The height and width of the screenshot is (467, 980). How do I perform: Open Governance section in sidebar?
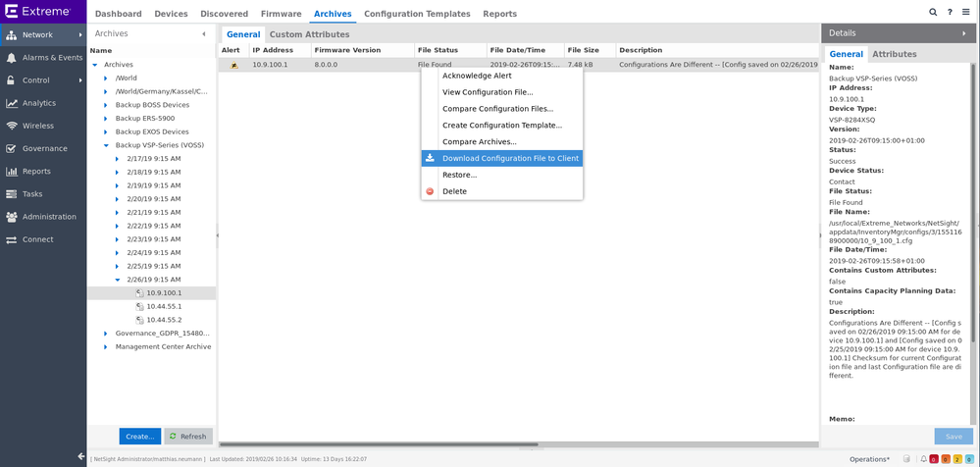click(x=44, y=148)
